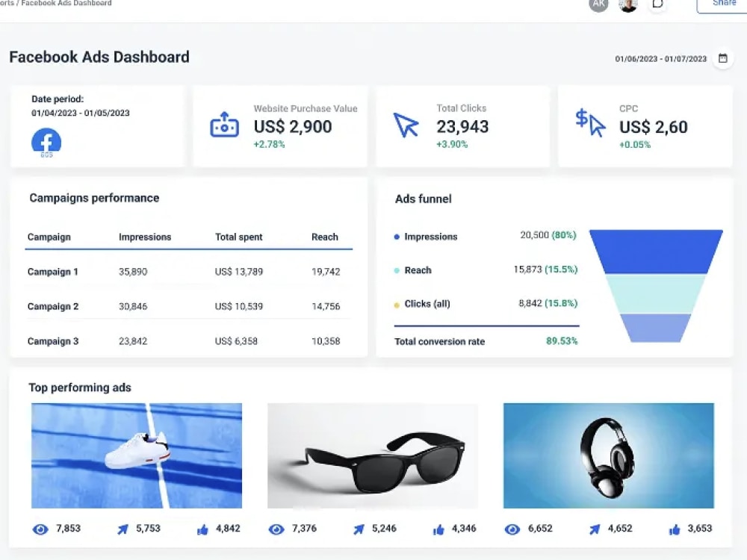Open the sneaker ad thumbnail
The image size is (747, 560).
137,455
